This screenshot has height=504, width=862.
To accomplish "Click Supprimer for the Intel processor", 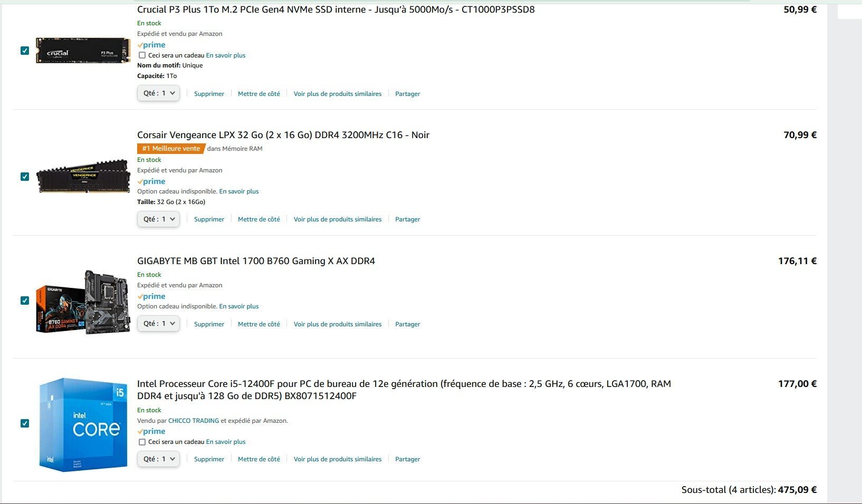I will 209,459.
